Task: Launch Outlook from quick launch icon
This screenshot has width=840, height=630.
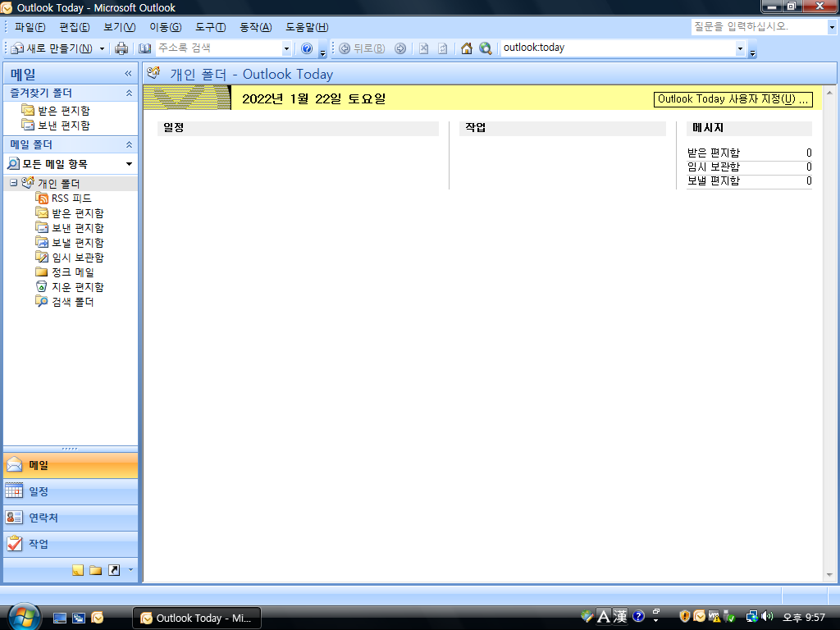Action: pyautogui.click(x=97, y=618)
